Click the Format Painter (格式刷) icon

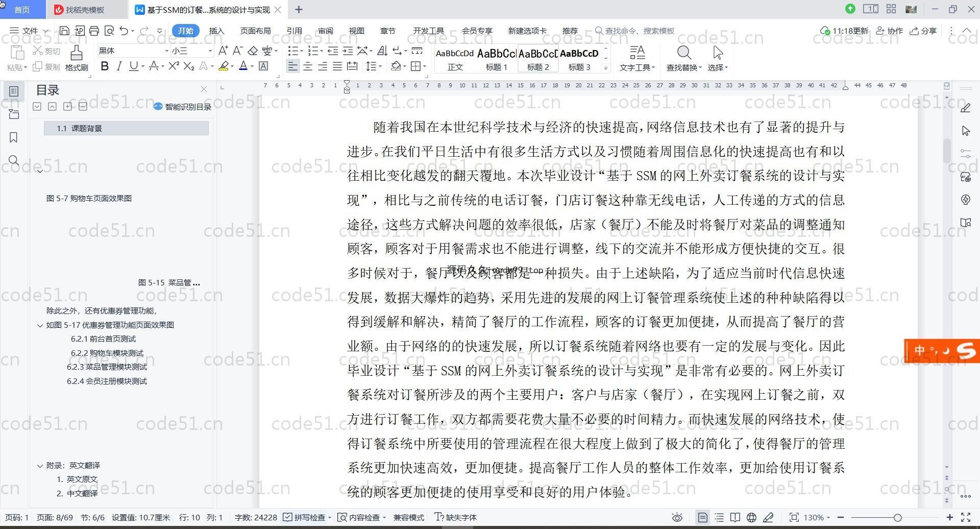tap(77, 58)
